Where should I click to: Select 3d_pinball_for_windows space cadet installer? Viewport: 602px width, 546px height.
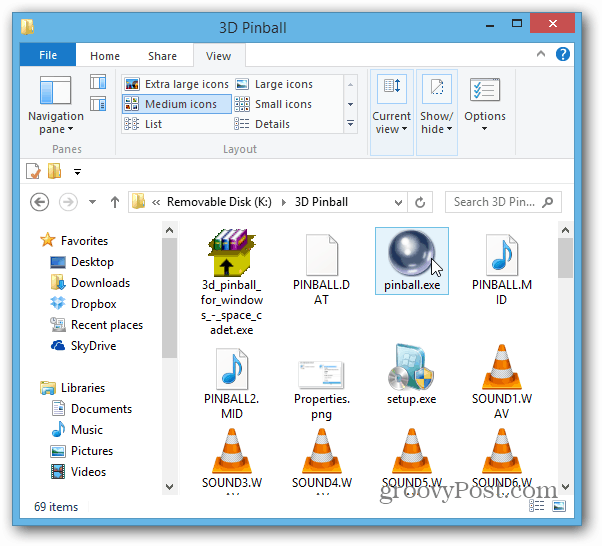click(x=232, y=282)
